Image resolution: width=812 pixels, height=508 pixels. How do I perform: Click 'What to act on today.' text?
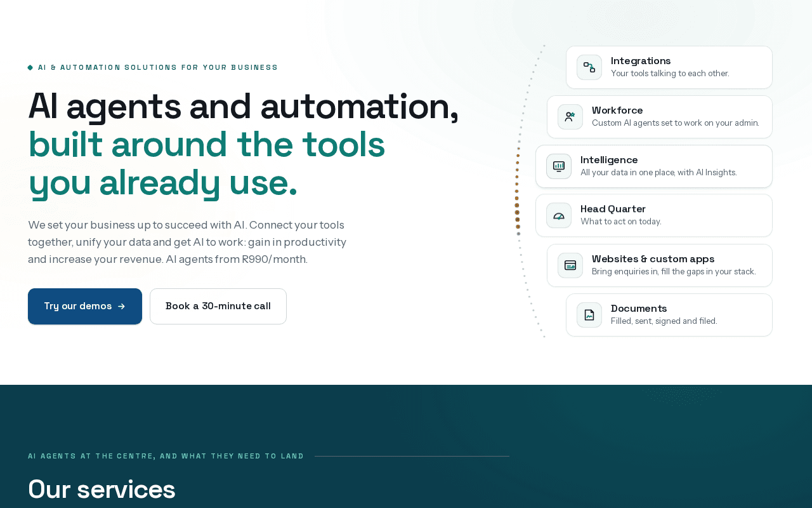coord(621,222)
